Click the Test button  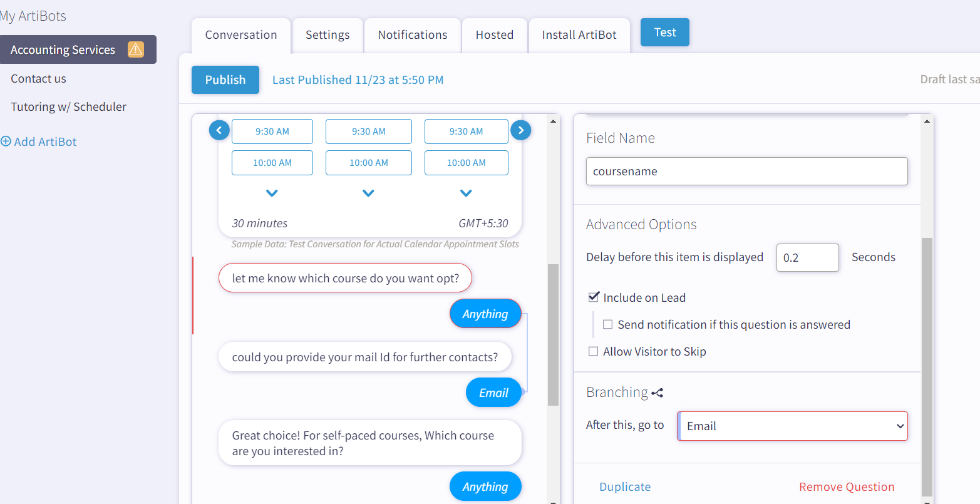(665, 33)
